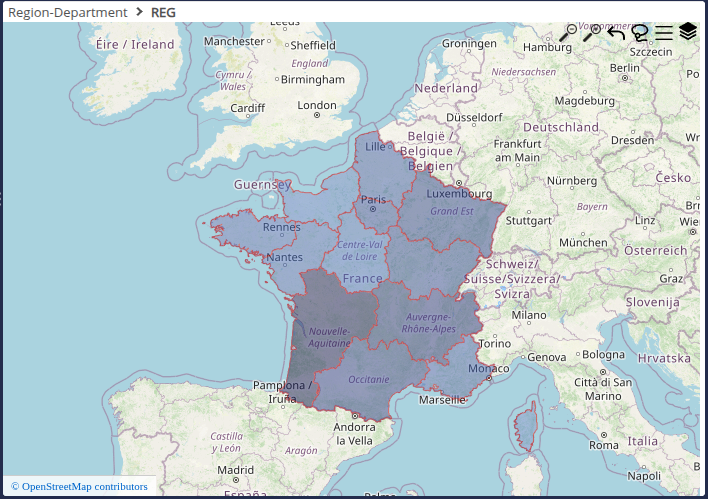Click the undo arrow icon
This screenshot has width=708, height=499.
[x=616, y=33]
